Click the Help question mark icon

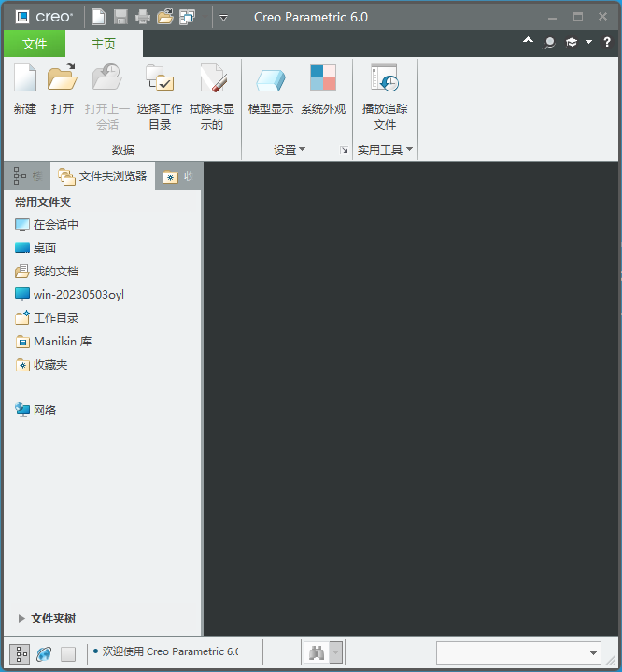coord(607,42)
